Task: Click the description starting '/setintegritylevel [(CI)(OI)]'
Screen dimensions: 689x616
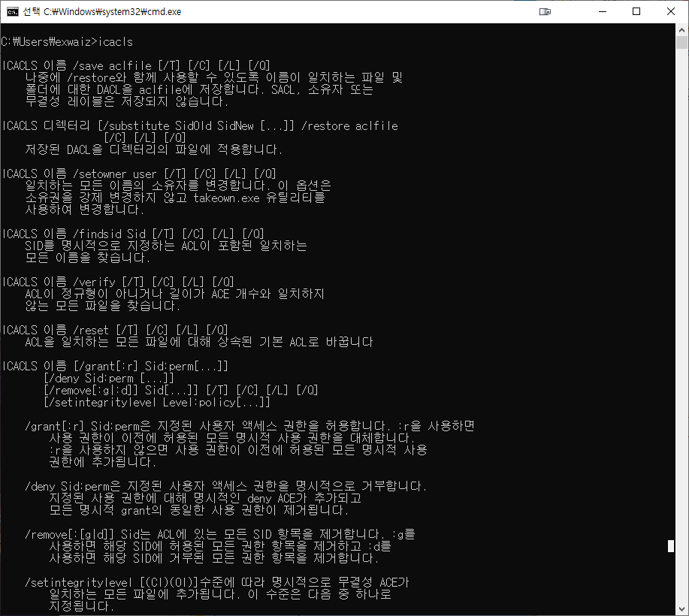Action: tap(217, 582)
